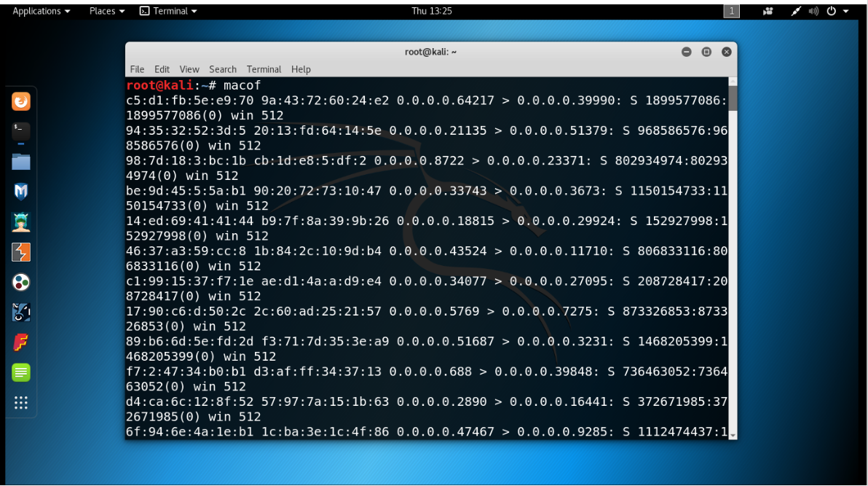Screen dimensions: 868x486
Task: Click MAC address 17:90:c6:d:50:2c
Action: point(186,311)
